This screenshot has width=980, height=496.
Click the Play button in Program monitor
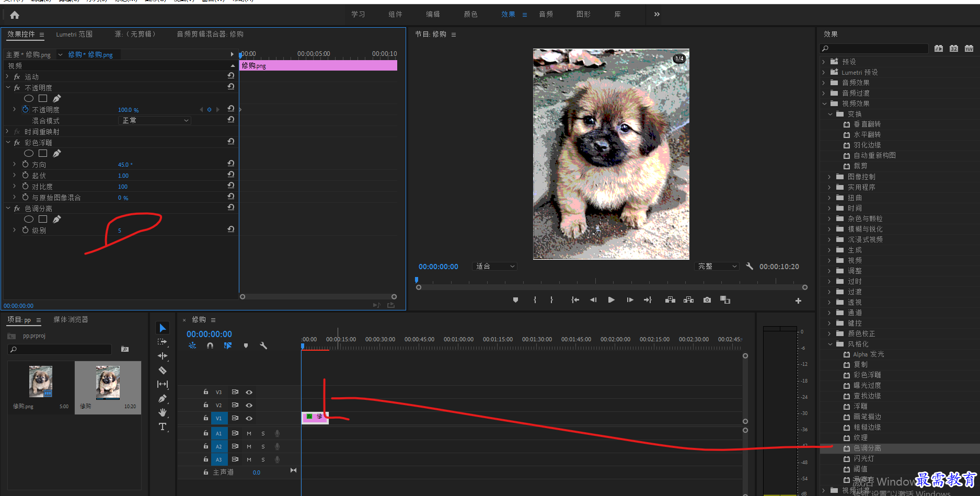pyautogui.click(x=611, y=300)
